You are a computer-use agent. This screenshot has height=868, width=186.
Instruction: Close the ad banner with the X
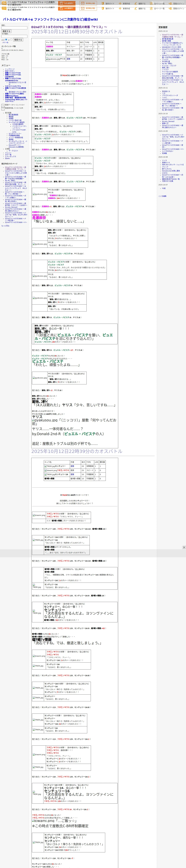184,547
